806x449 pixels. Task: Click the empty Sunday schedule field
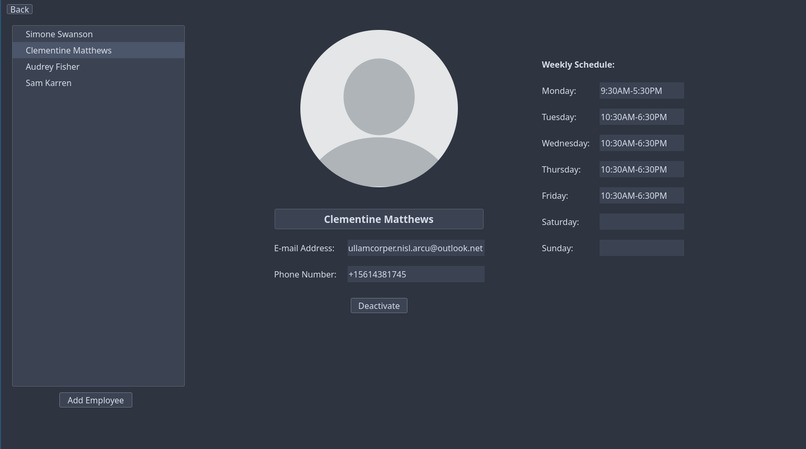pyautogui.click(x=642, y=248)
